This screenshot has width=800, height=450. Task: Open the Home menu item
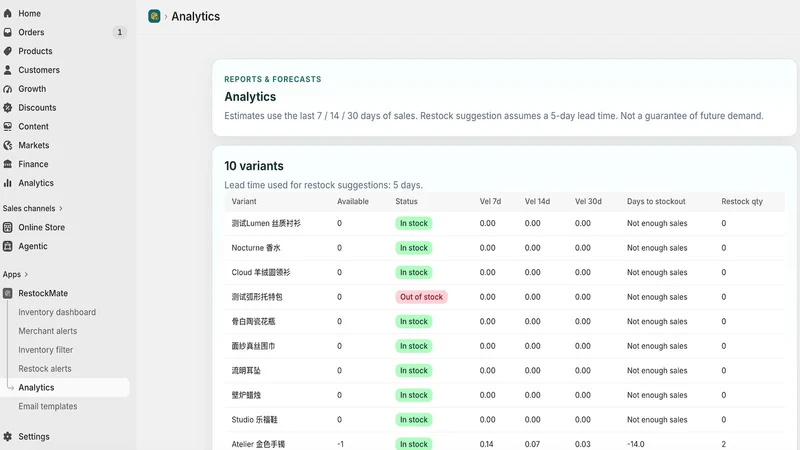pyautogui.click(x=30, y=13)
